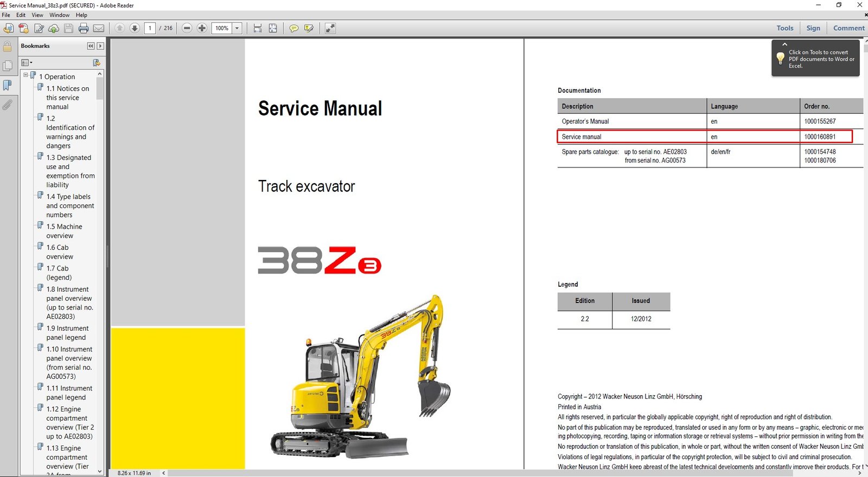Open the View menu
This screenshot has width=868, height=477.
[x=37, y=15]
